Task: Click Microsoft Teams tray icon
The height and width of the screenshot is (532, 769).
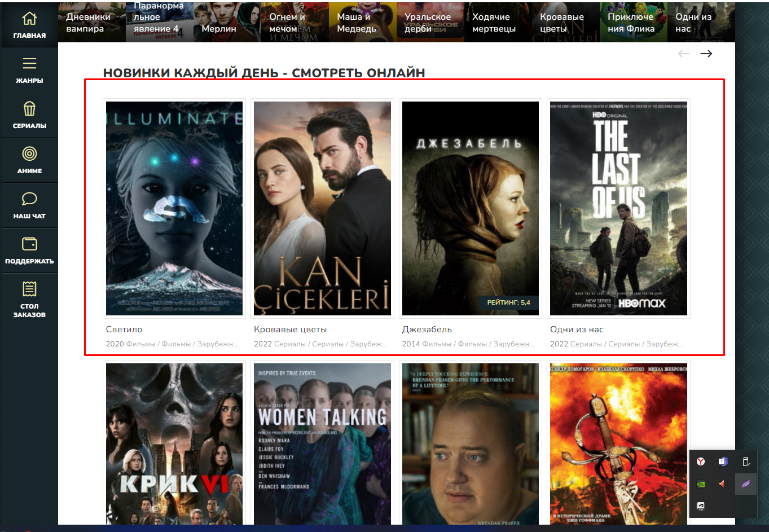Action: pyautogui.click(x=723, y=461)
